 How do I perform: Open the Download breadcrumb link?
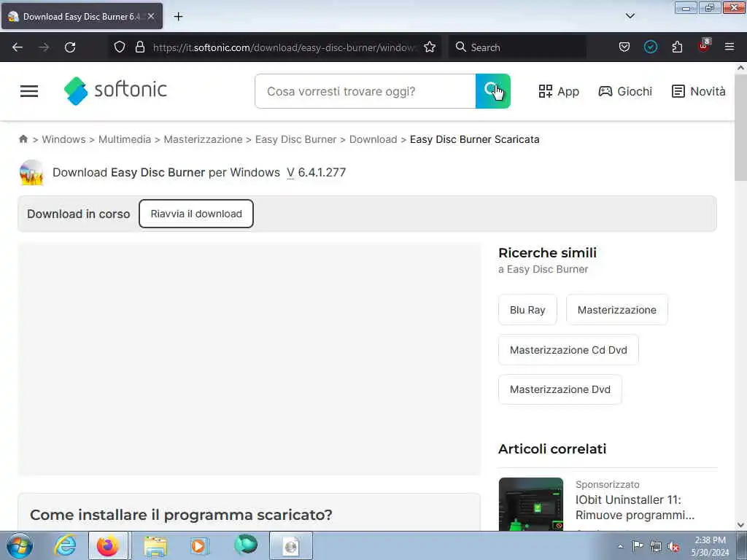point(373,139)
